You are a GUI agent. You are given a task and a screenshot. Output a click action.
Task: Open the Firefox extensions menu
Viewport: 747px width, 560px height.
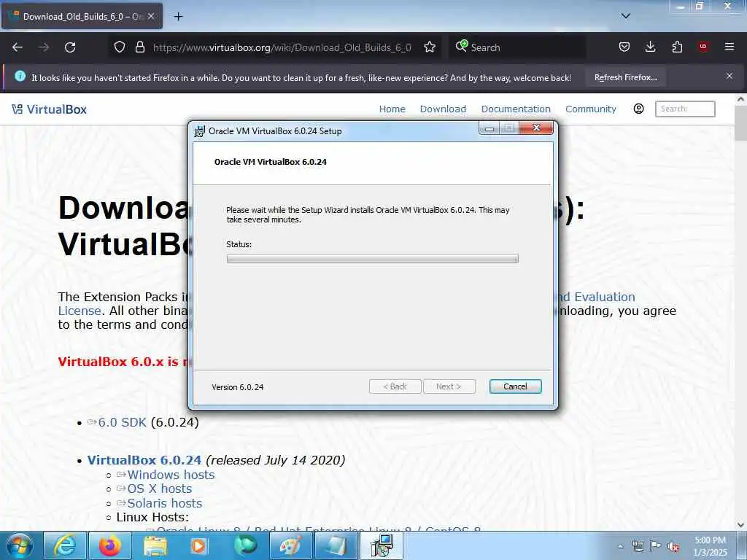(x=677, y=47)
